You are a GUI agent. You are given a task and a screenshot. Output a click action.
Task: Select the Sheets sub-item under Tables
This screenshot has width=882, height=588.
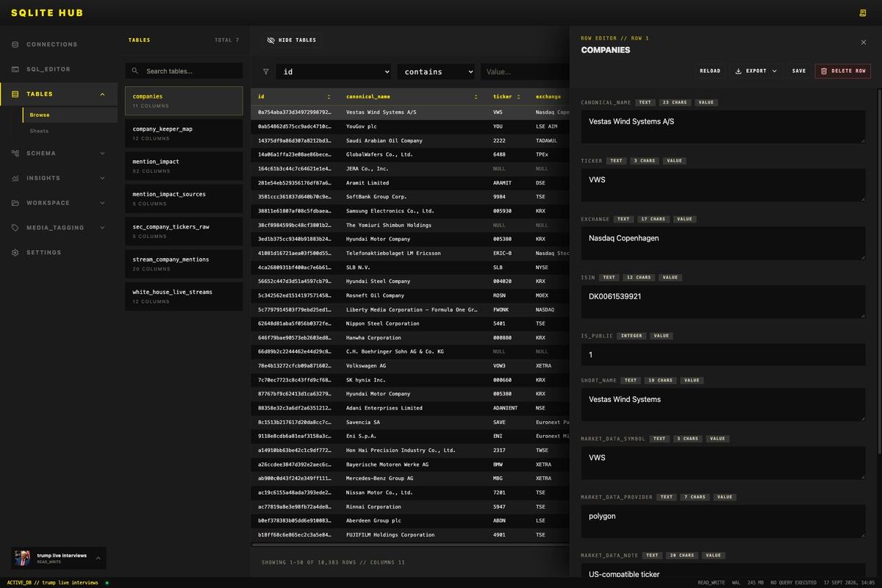[x=70, y=131]
